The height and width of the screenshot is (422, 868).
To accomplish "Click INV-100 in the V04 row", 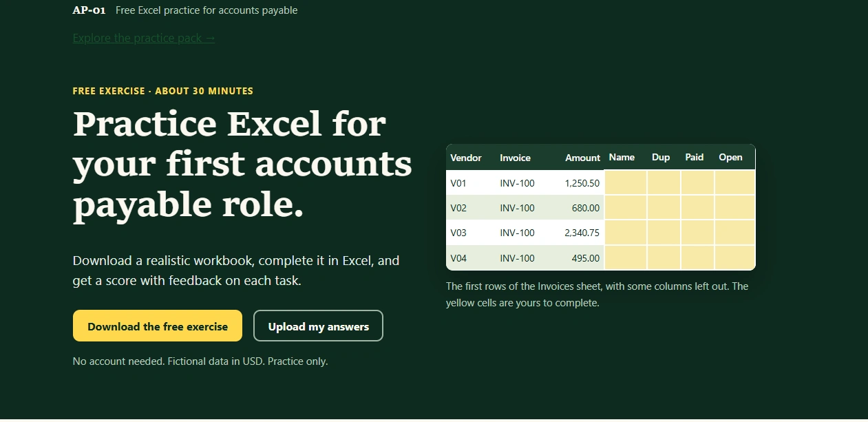I will (x=517, y=258).
